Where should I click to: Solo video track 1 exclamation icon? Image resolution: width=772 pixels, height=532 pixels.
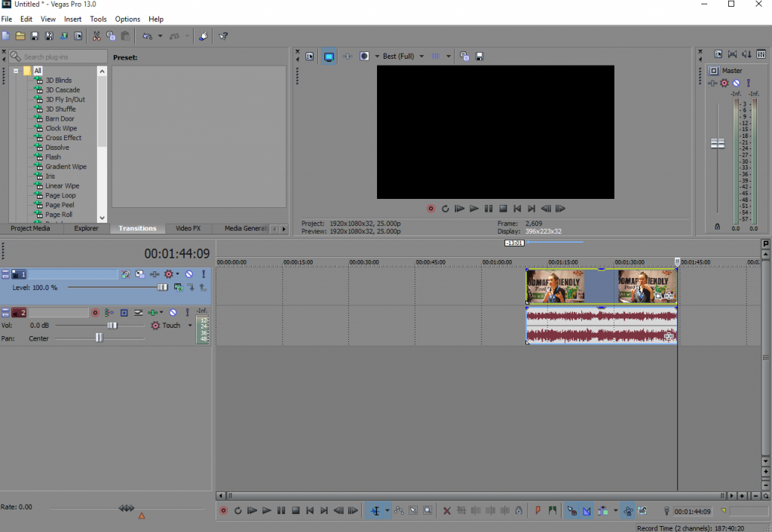(x=204, y=274)
